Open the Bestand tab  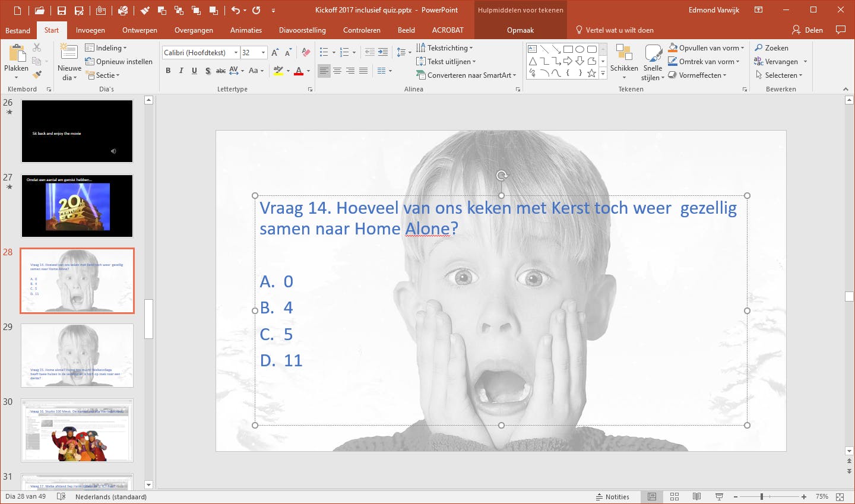click(x=18, y=30)
